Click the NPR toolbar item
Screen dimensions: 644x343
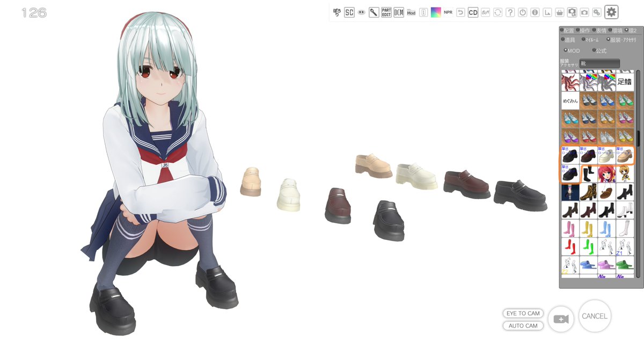pyautogui.click(x=448, y=12)
